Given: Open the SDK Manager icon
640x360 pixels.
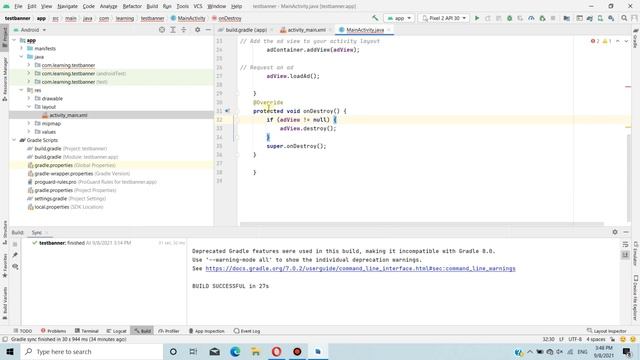Looking at the screenshot, I should [x=611, y=18].
